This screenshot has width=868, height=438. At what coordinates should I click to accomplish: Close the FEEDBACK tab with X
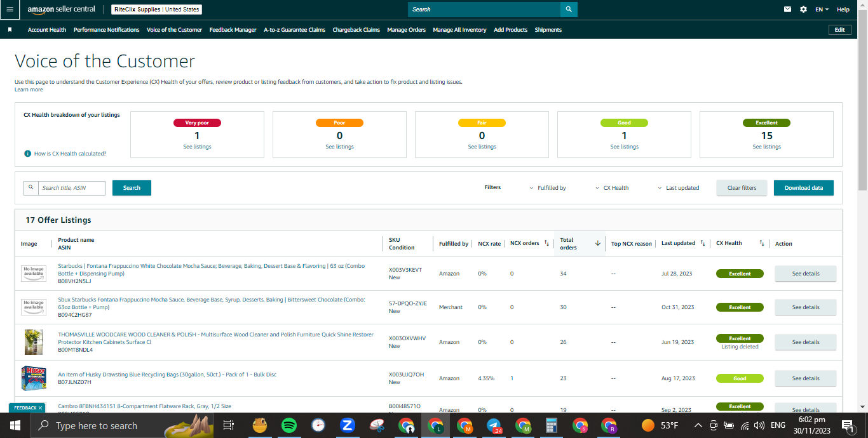click(x=41, y=408)
